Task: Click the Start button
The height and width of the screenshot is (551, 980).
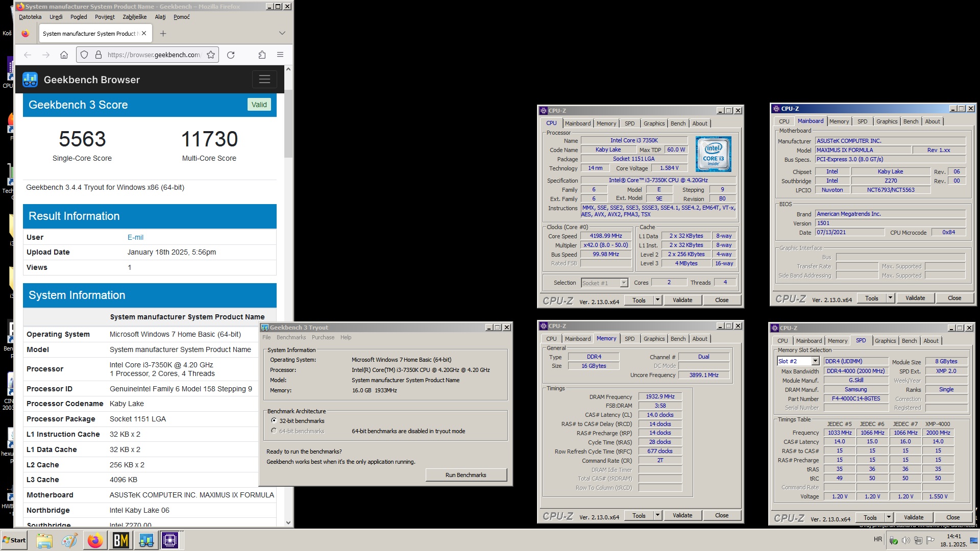Action: (14, 540)
